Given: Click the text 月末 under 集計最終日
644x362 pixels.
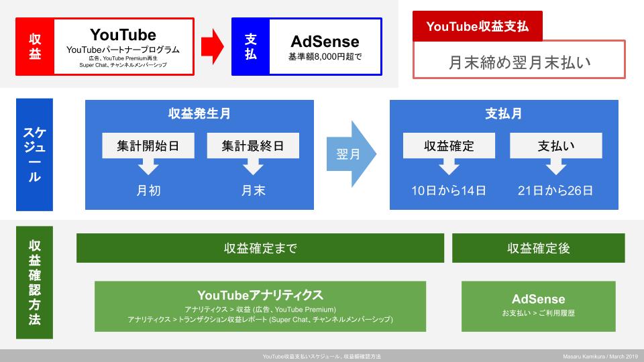Looking at the screenshot, I should (x=253, y=190).
